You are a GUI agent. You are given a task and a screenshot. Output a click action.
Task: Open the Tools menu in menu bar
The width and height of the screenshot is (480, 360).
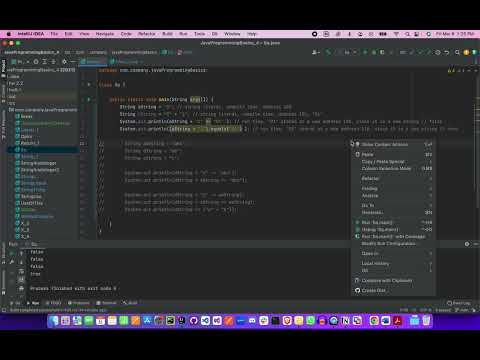click(199, 34)
